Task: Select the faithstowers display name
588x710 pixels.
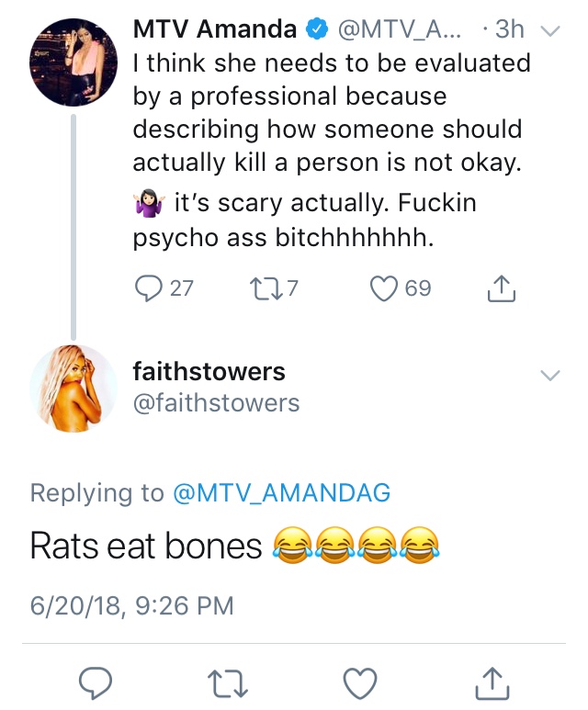Action: tap(209, 371)
